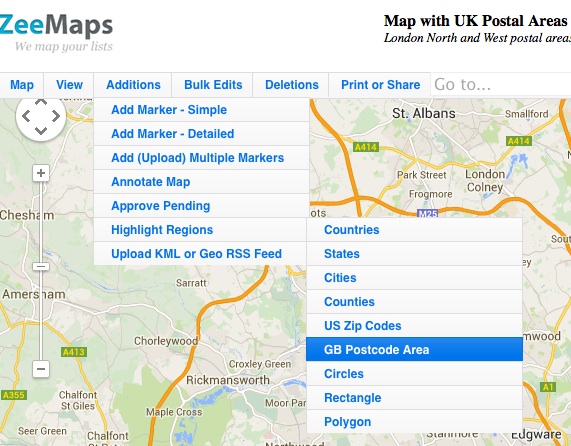Open the Deletions menu
The height and width of the screenshot is (446, 571).
291,85
